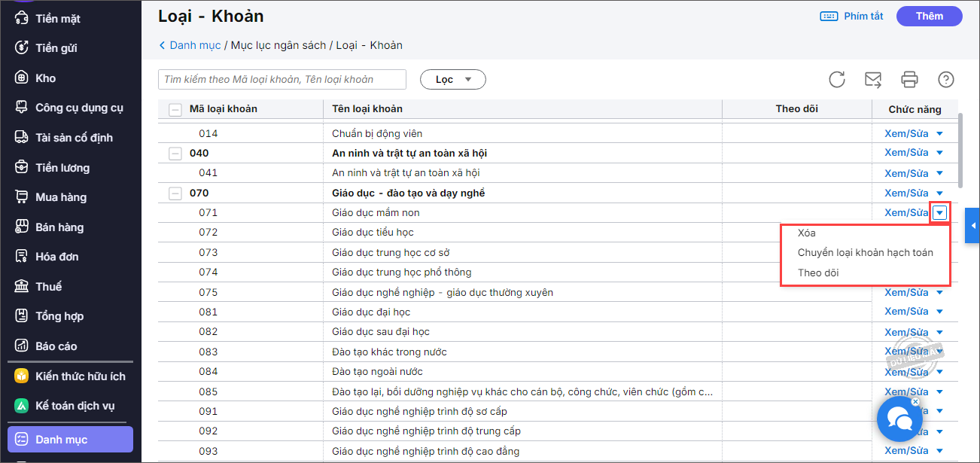The image size is (980, 463).
Task: Open the Tiền gửi sidebar icon
Action: point(23,48)
